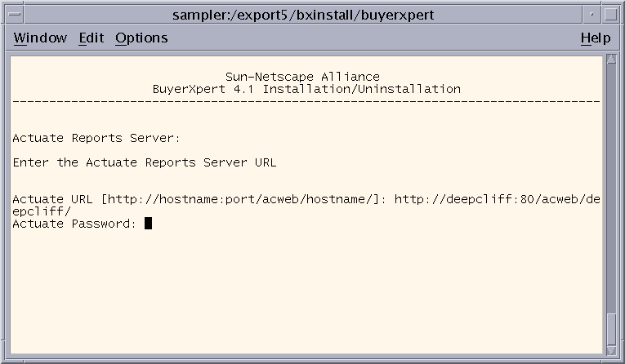Screen dimensions: 625x364
Task: Minimize the terminal with the dot button
Action: tap(592, 15)
